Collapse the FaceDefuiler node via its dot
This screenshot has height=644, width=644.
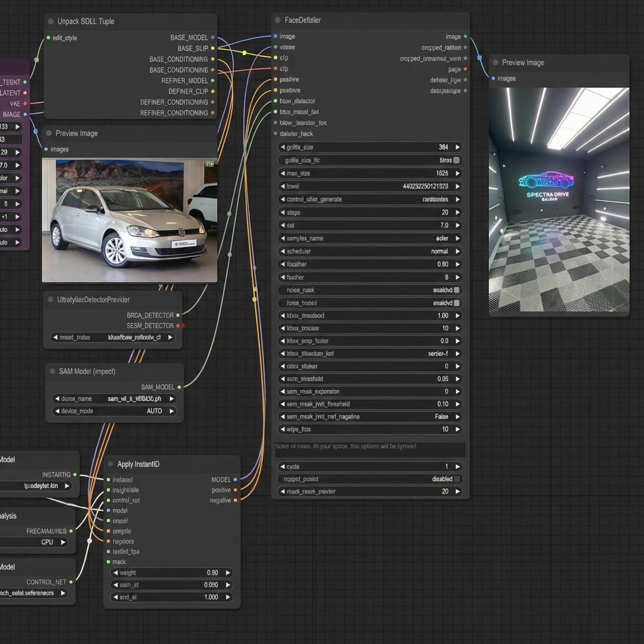(x=278, y=20)
